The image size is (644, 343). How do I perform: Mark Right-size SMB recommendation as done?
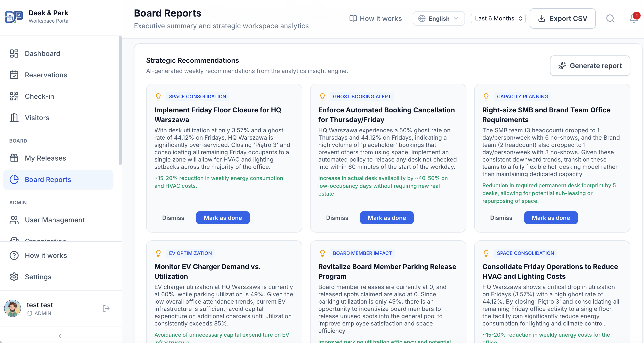[x=551, y=218]
